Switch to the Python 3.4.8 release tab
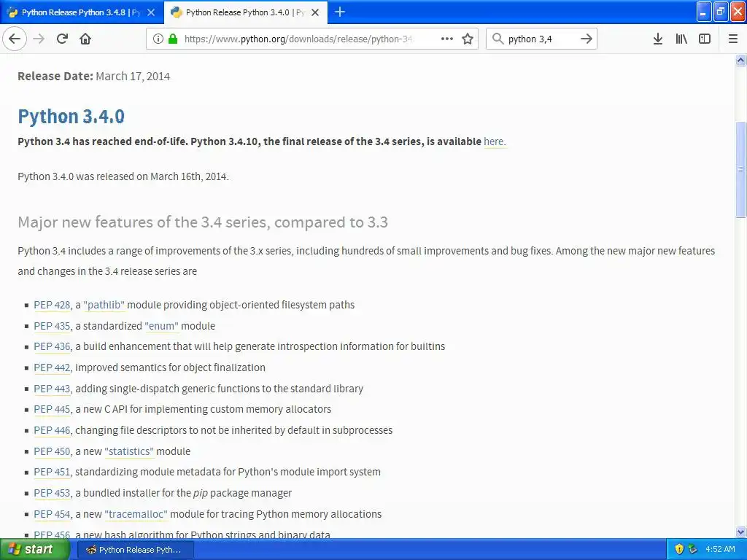747x560 pixels. click(82, 12)
